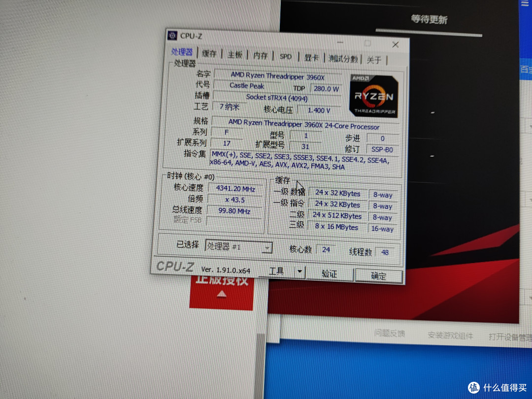Click the 7 纳米 process value

click(x=230, y=107)
